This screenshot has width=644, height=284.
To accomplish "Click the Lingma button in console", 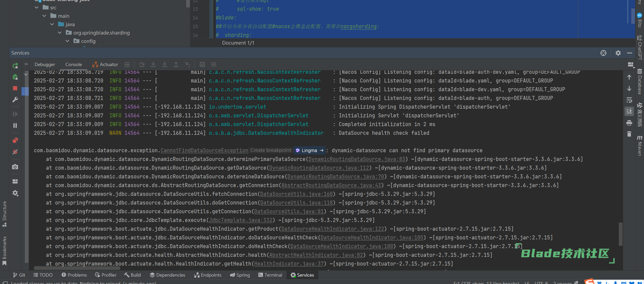I will tap(309, 151).
